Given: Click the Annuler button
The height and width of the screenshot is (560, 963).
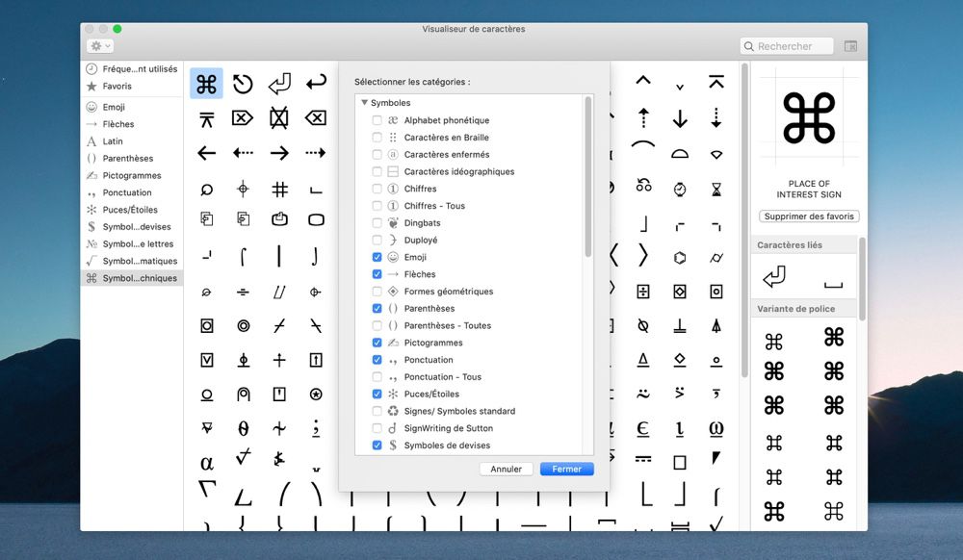Looking at the screenshot, I should [507, 470].
